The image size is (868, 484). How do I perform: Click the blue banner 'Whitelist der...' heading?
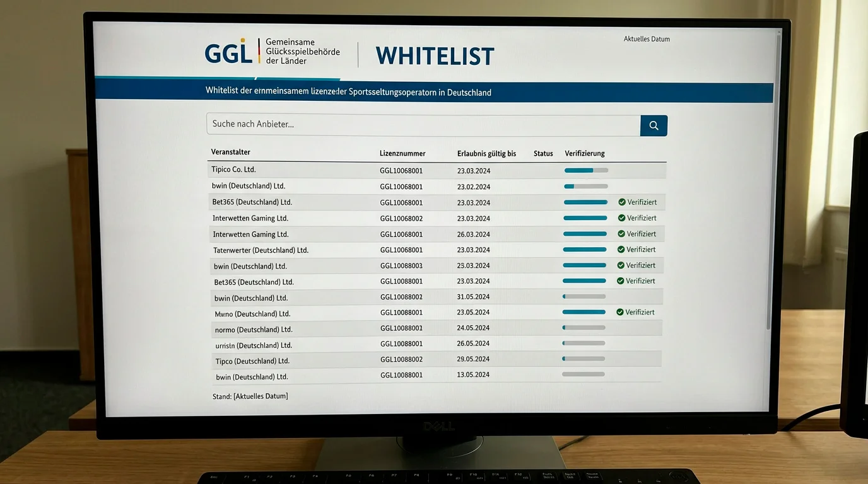348,92
